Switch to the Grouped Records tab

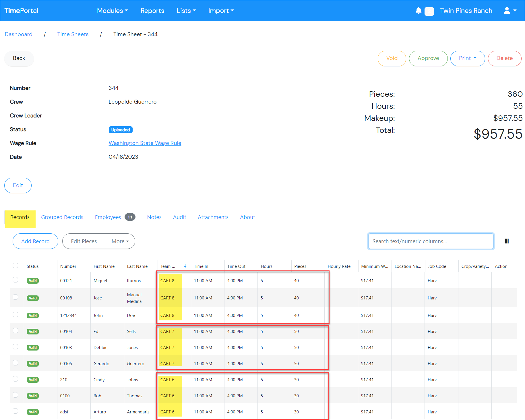[62, 217]
